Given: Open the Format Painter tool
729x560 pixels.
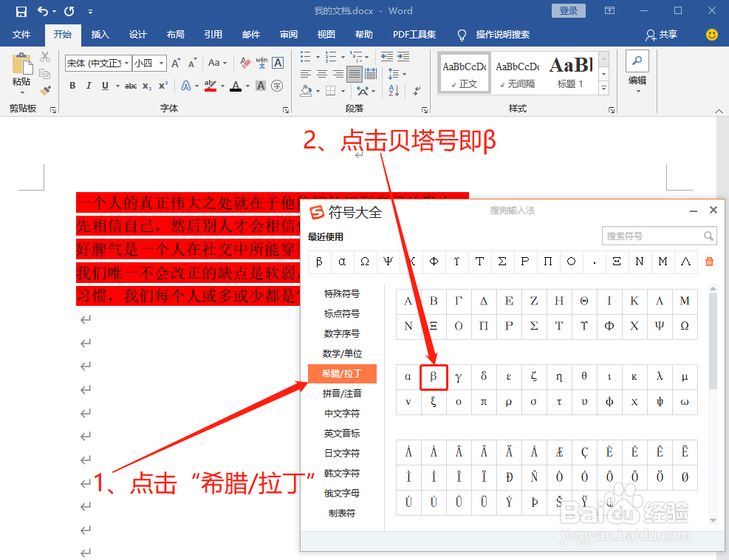Looking at the screenshot, I should point(46,90).
